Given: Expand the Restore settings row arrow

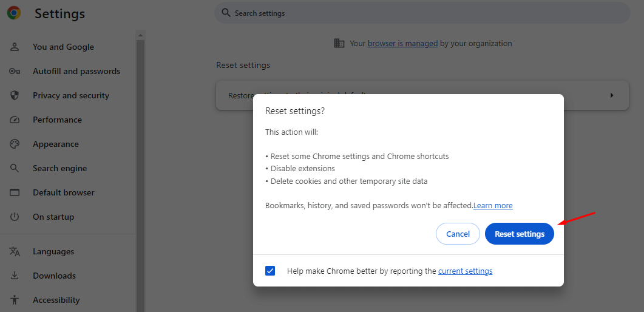Looking at the screenshot, I should (x=611, y=95).
